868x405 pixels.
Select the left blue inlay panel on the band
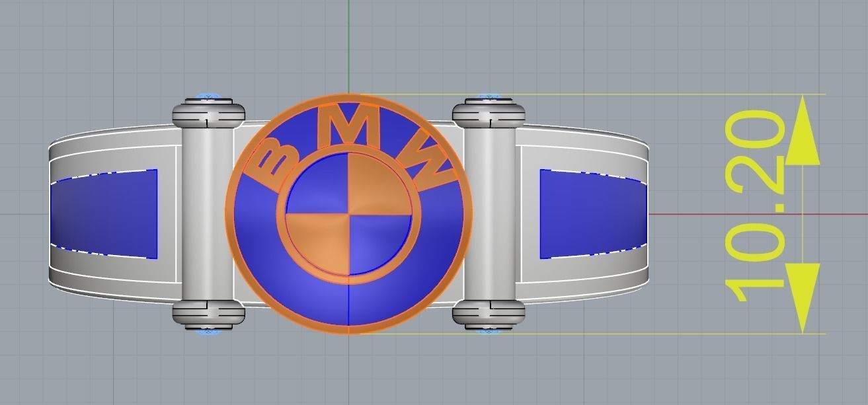104,214
